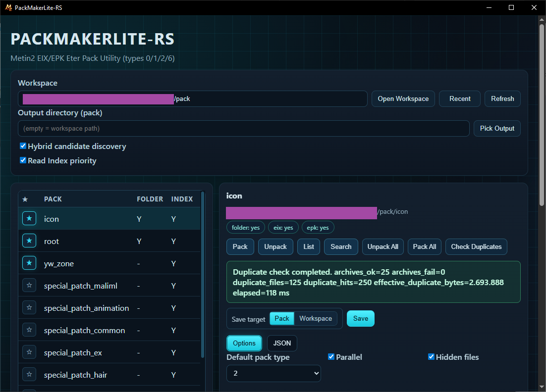Toggle the star for root pack
546x392 pixels.
click(29, 241)
